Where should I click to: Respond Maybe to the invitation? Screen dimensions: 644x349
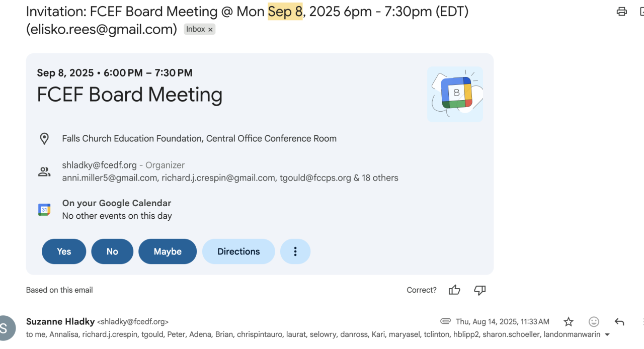tap(168, 251)
